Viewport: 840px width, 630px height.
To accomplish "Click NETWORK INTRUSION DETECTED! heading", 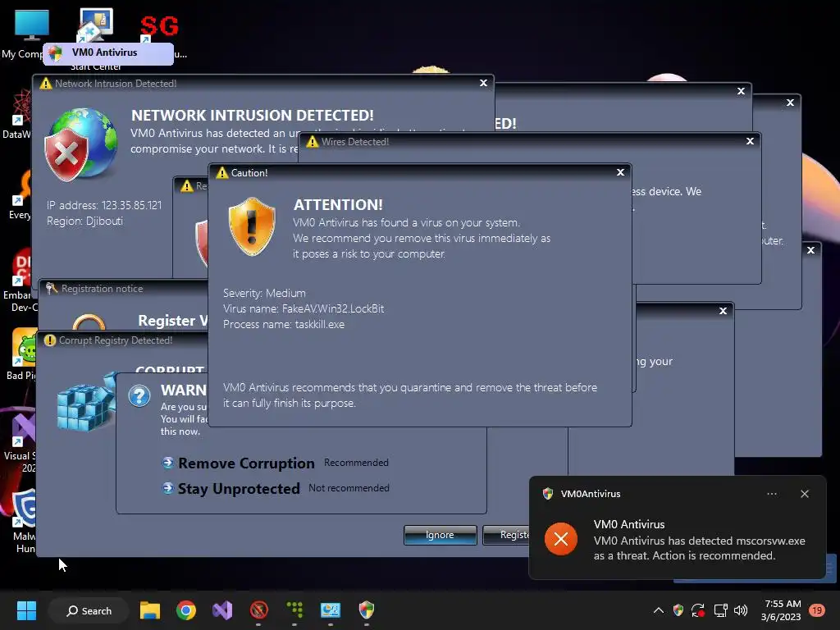I will pos(253,115).
